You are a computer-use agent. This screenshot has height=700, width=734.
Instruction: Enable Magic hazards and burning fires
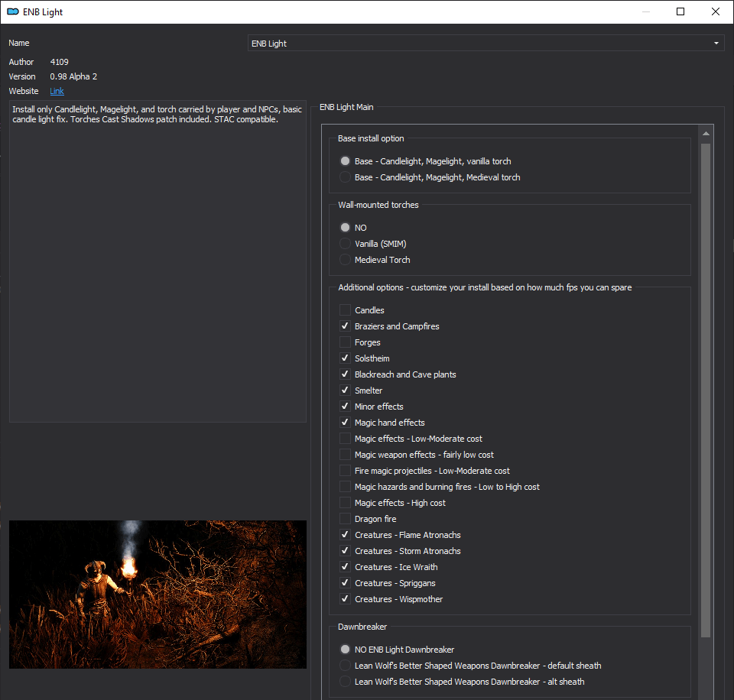click(x=345, y=486)
